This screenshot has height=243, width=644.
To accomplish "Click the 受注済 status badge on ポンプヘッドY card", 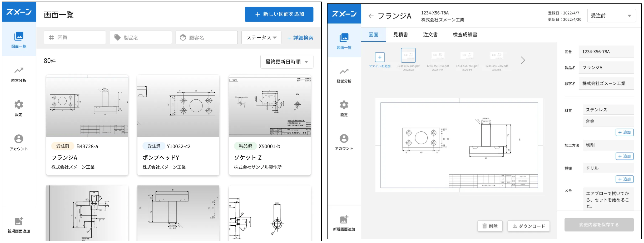I will (154, 146).
